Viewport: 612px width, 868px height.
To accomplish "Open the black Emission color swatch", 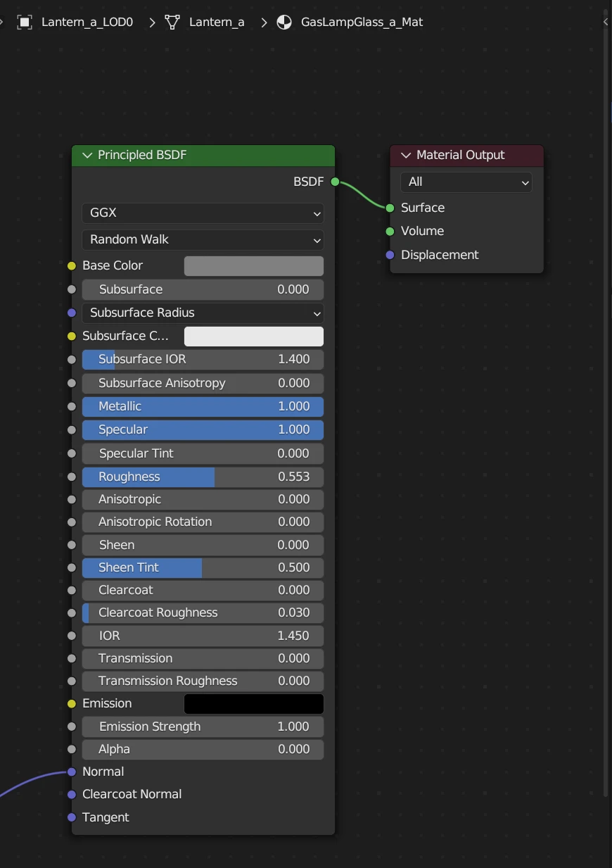I will (x=253, y=704).
